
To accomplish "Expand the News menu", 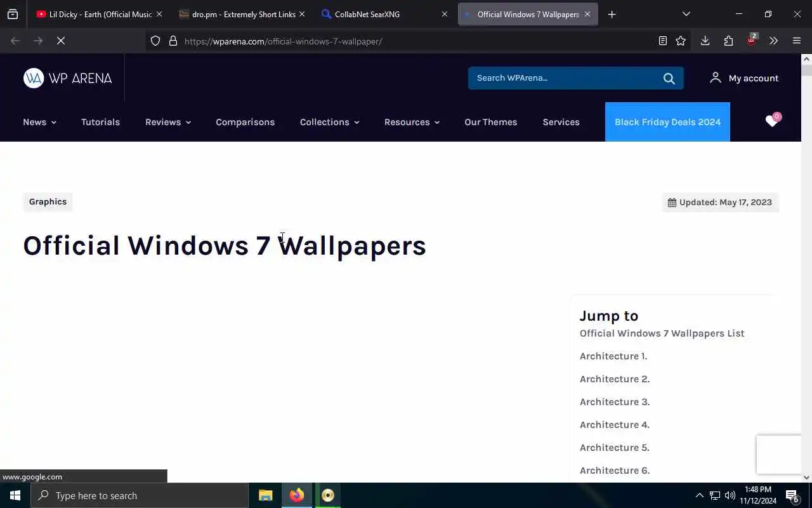I will point(39,122).
